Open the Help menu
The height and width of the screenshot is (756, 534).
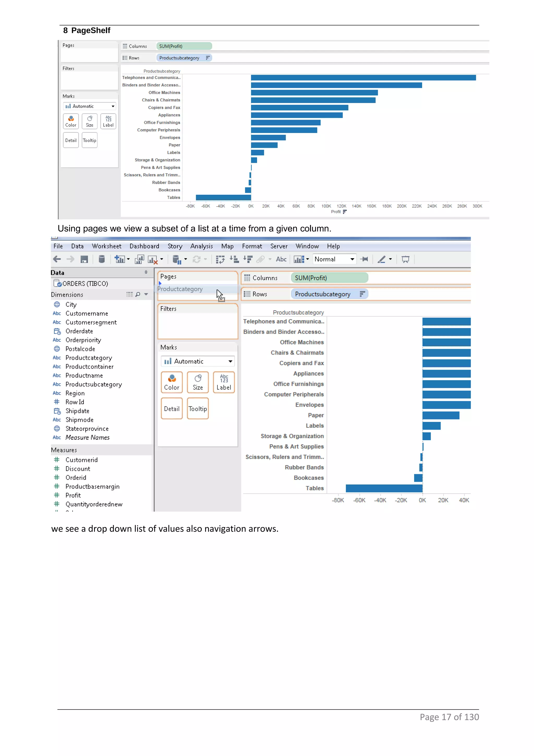[x=333, y=246]
